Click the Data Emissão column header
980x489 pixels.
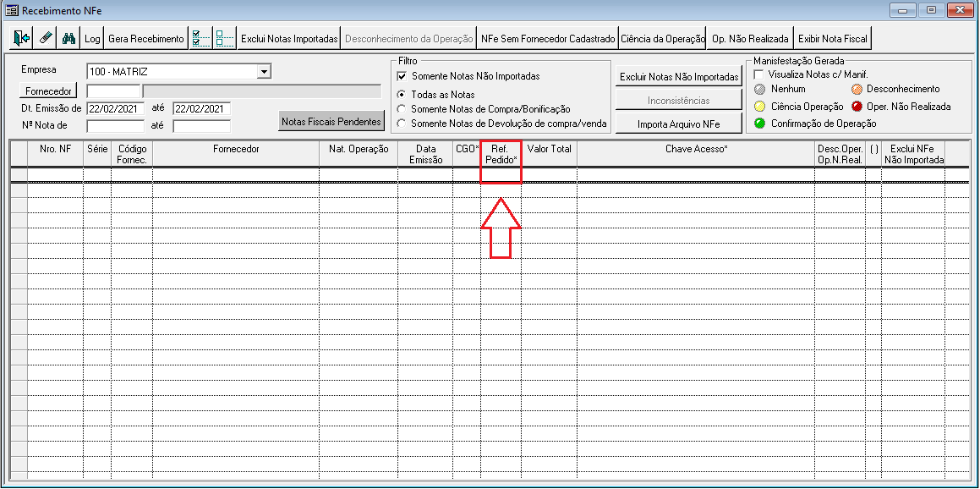[x=425, y=155]
